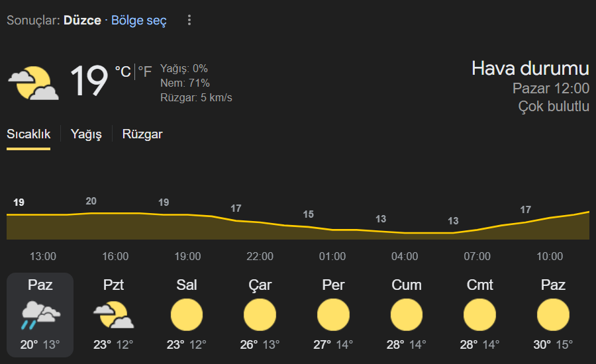
Task: Select the Sıcaklık tab
Action: coord(28,134)
